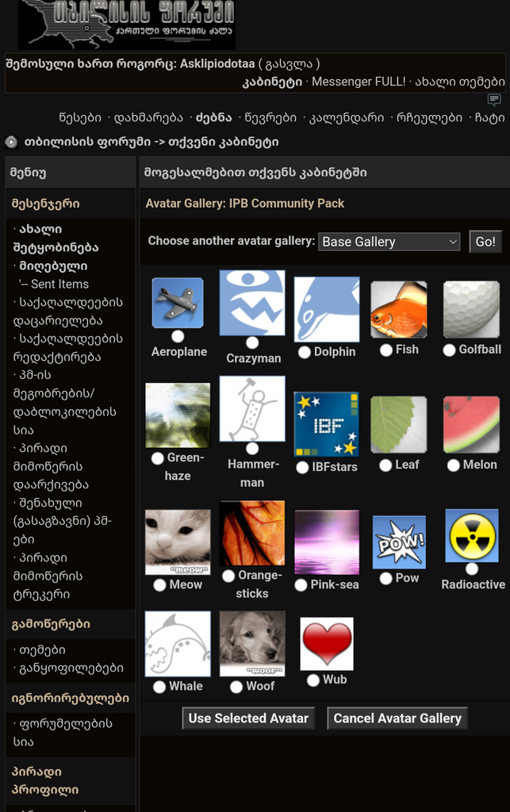The image size is (510, 812).
Task: Click the Golfball avatar image
Action: coord(471,310)
